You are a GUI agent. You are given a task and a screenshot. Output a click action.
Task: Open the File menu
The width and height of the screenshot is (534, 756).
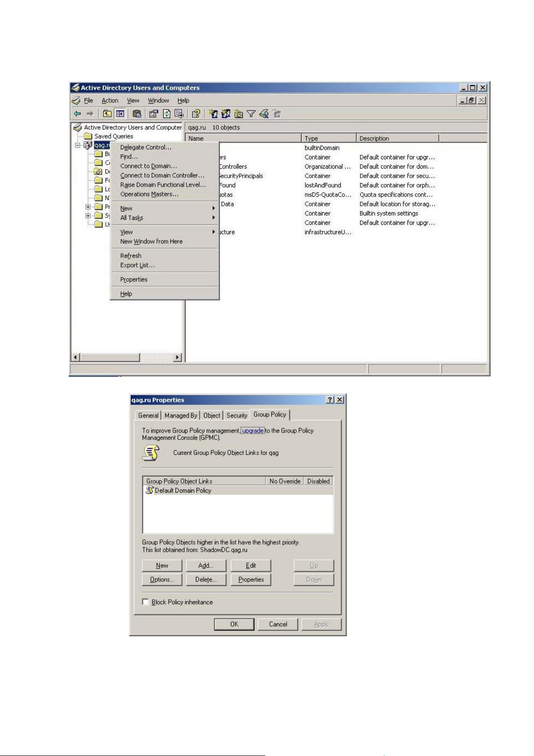[89, 101]
